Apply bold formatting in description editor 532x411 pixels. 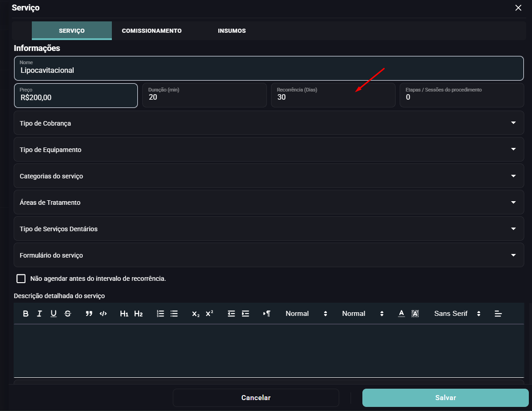pos(25,314)
